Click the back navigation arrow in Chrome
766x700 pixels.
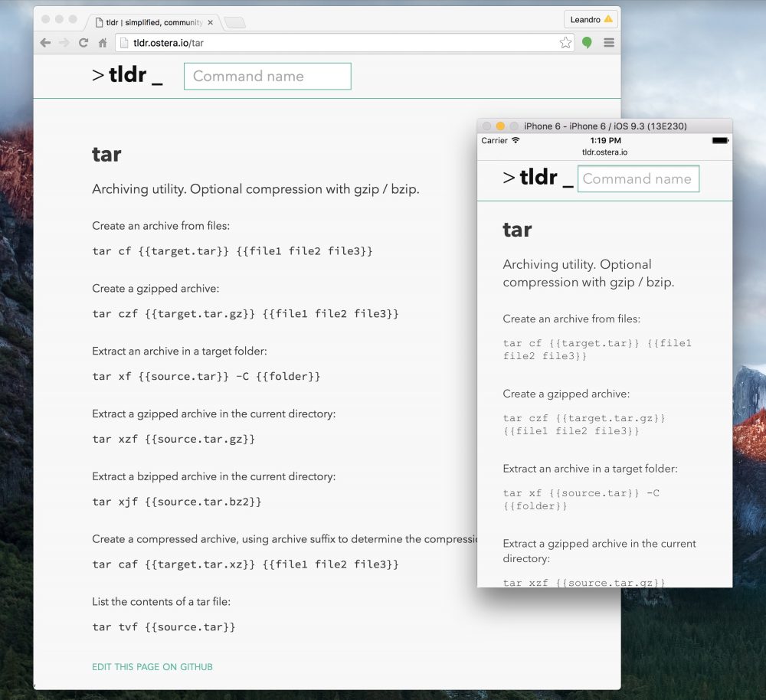(45, 43)
